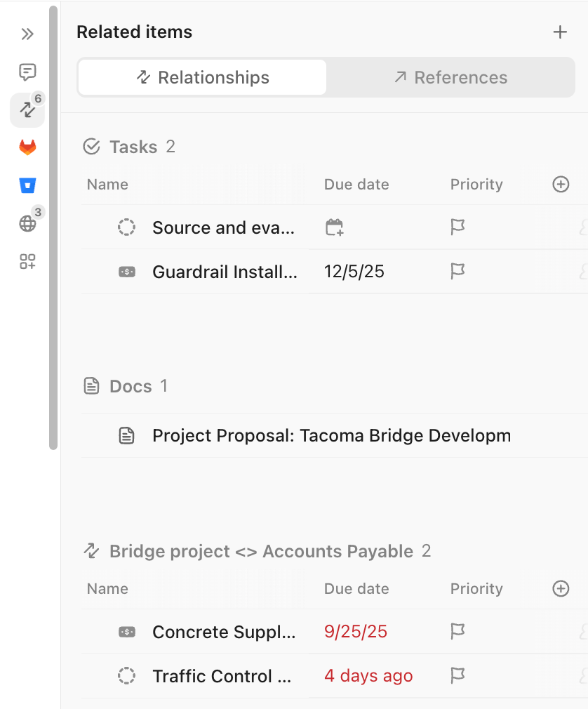Toggle completion status on the Source task

[126, 227]
